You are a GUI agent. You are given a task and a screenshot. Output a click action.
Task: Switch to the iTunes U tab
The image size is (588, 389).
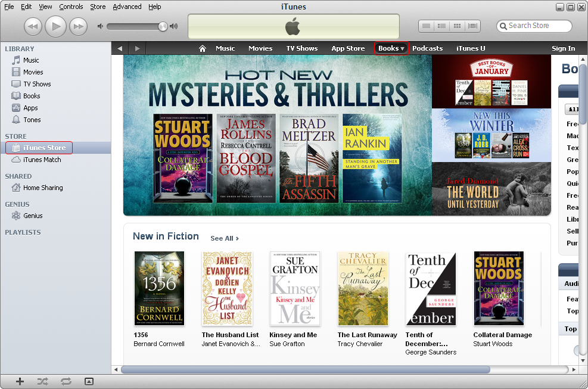pyautogui.click(x=471, y=48)
